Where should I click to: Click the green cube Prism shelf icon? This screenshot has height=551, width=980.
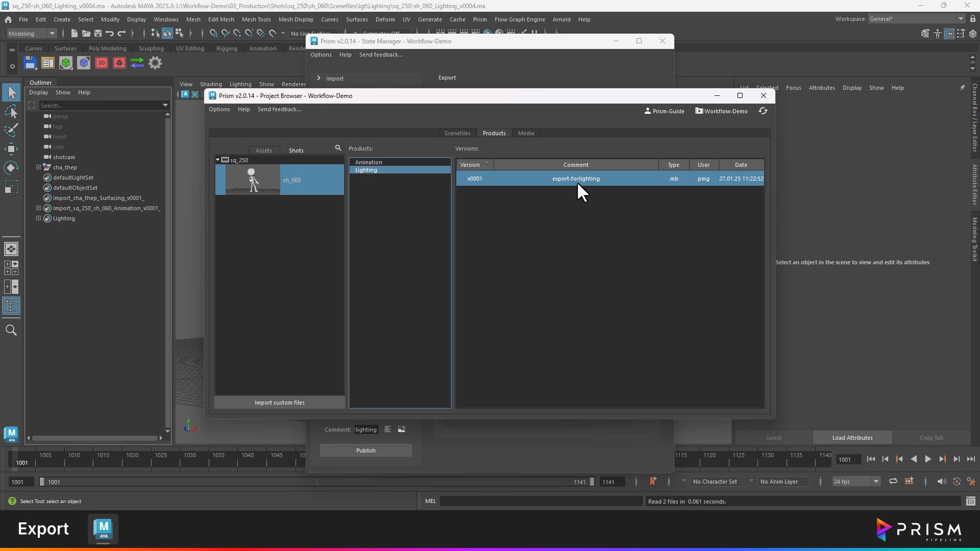(x=66, y=63)
